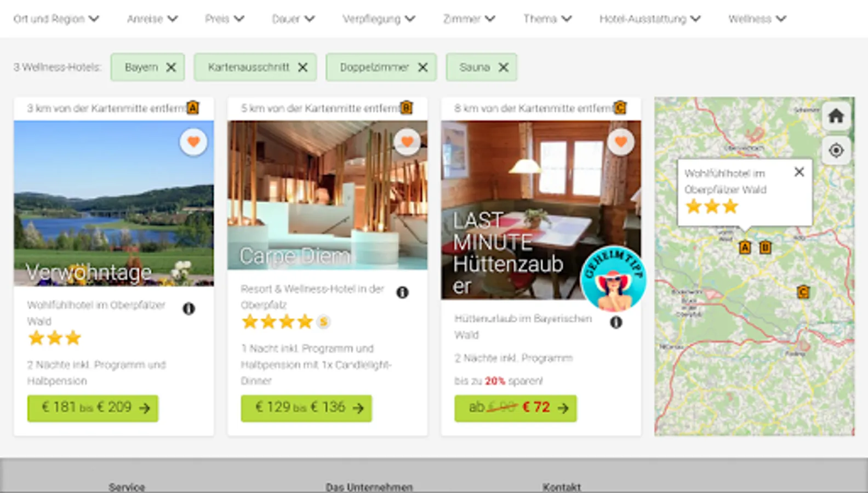Click the four-star rating on second card
The width and height of the screenshot is (868, 493).
coord(277,322)
